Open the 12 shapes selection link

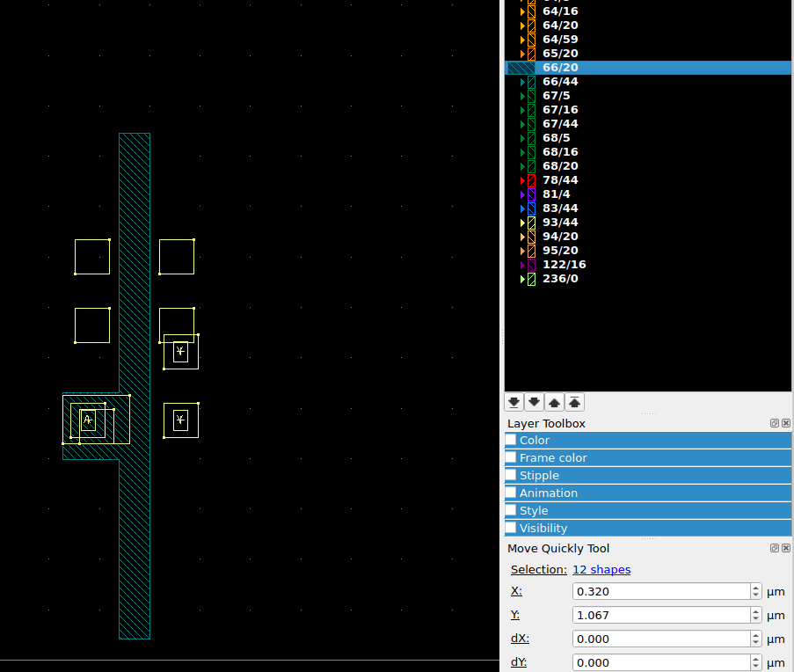601,569
